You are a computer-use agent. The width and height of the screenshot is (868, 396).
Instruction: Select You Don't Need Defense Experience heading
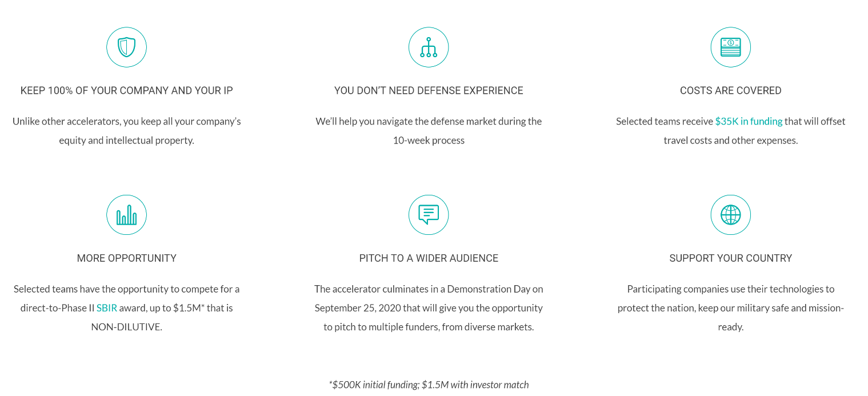click(429, 90)
